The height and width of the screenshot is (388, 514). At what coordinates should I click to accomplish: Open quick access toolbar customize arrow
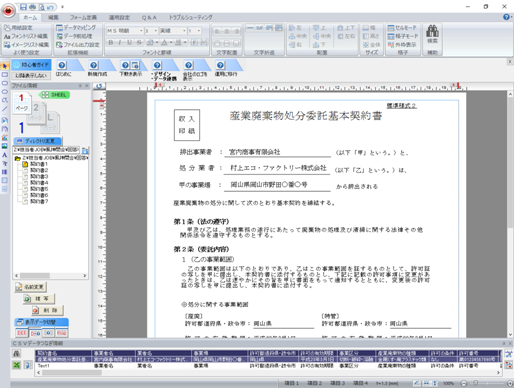click(62, 7)
